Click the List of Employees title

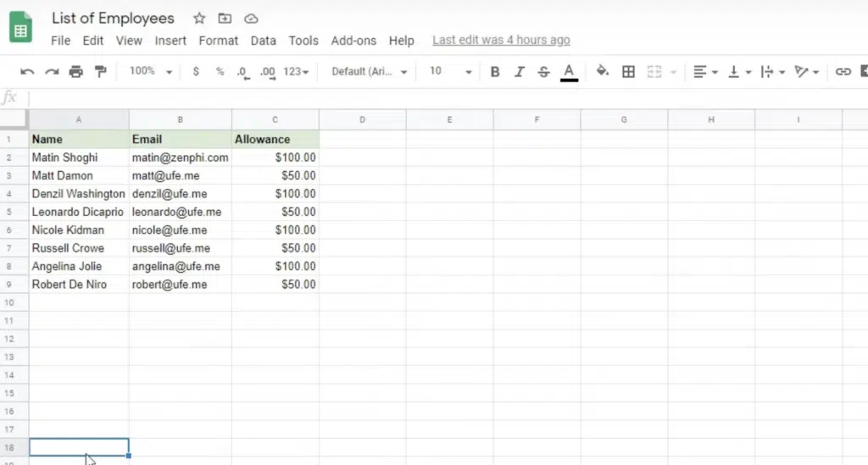pos(113,19)
